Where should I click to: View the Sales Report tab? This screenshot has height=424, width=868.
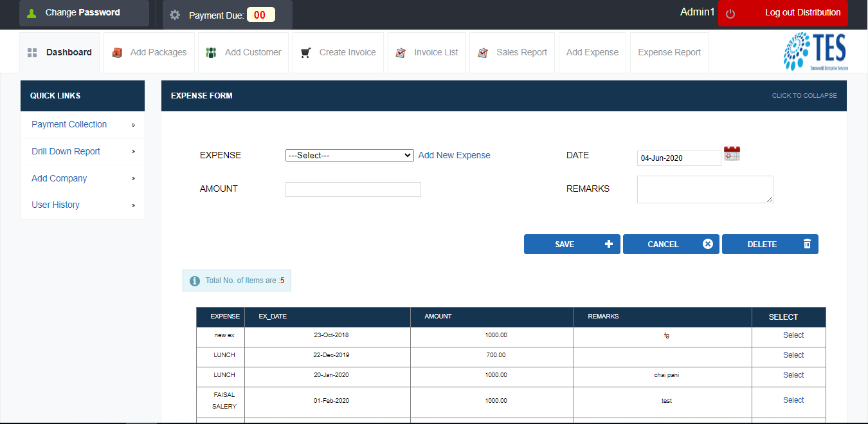pyautogui.click(x=512, y=53)
